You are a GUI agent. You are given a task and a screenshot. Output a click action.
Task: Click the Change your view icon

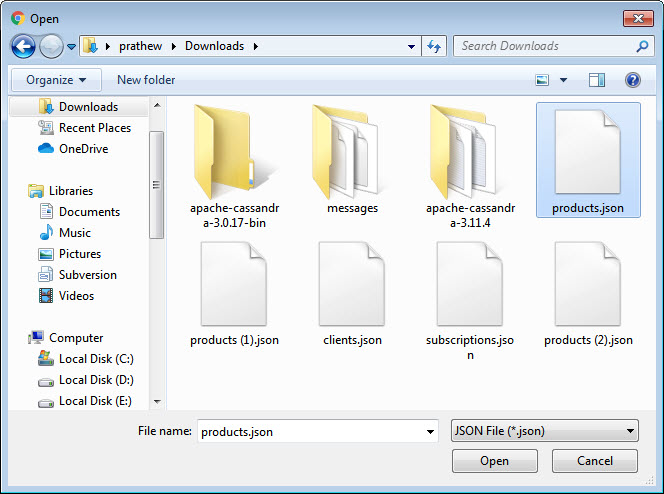pyautogui.click(x=542, y=80)
